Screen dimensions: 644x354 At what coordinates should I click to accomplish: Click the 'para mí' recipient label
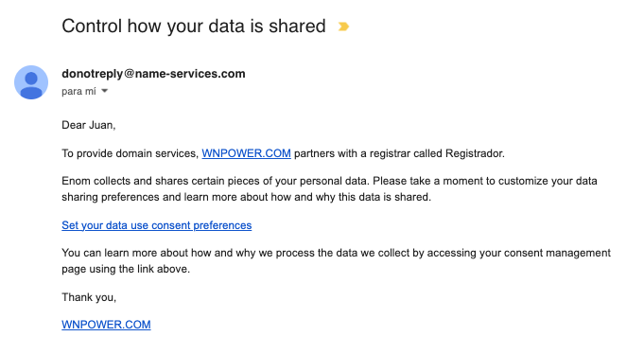[78, 91]
